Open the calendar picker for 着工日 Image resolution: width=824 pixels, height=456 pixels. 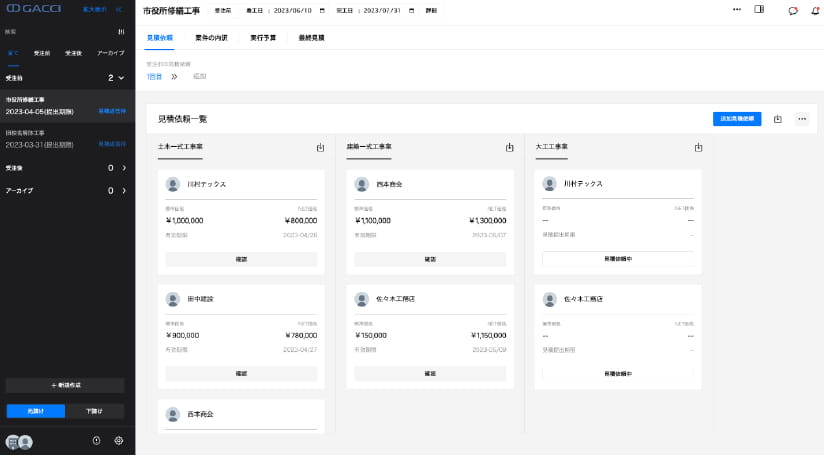point(322,9)
